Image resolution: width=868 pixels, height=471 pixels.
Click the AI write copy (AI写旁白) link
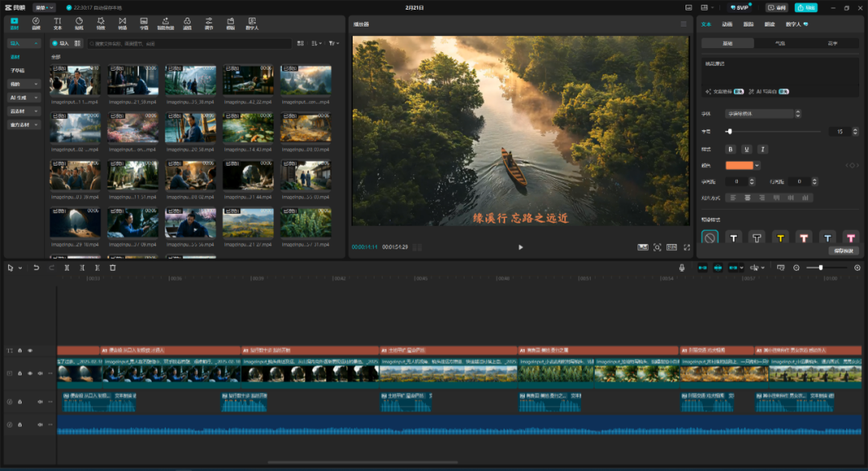pos(769,92)
